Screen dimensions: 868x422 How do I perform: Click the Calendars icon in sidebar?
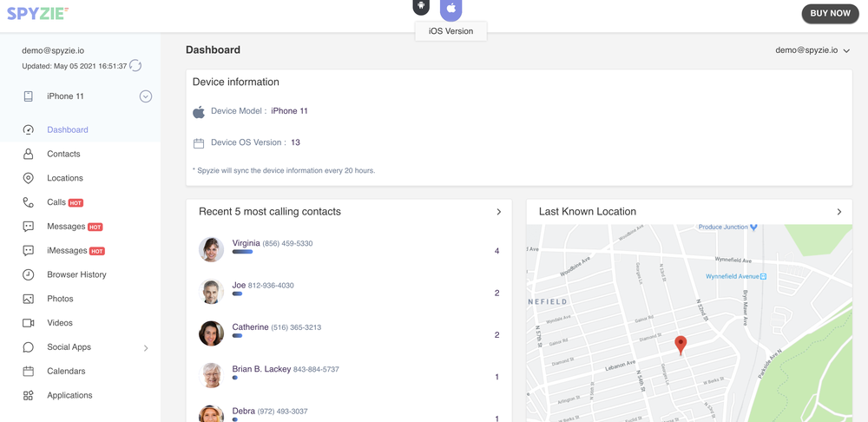(x=29, y=371)
